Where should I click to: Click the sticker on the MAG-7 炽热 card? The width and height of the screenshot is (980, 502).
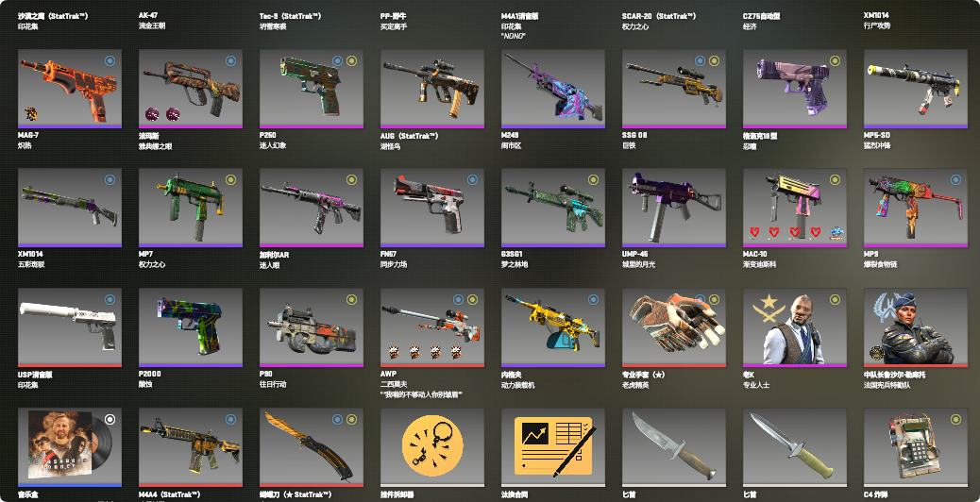29,113
